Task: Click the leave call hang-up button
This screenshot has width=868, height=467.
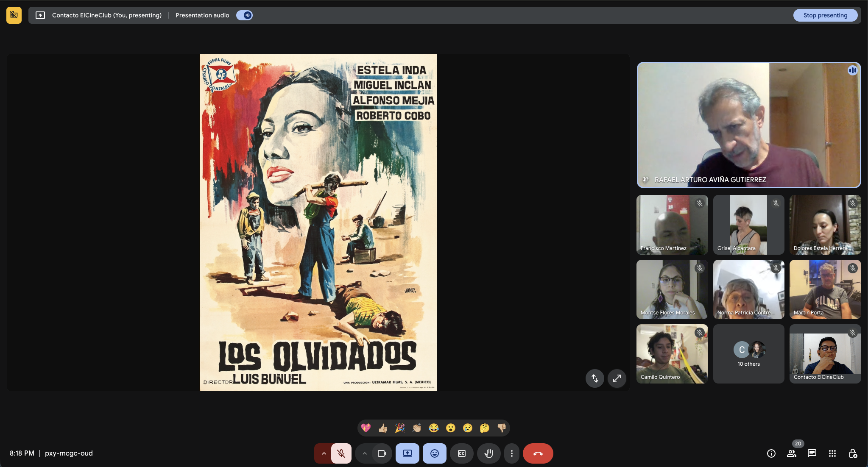Action: point(538,453)
